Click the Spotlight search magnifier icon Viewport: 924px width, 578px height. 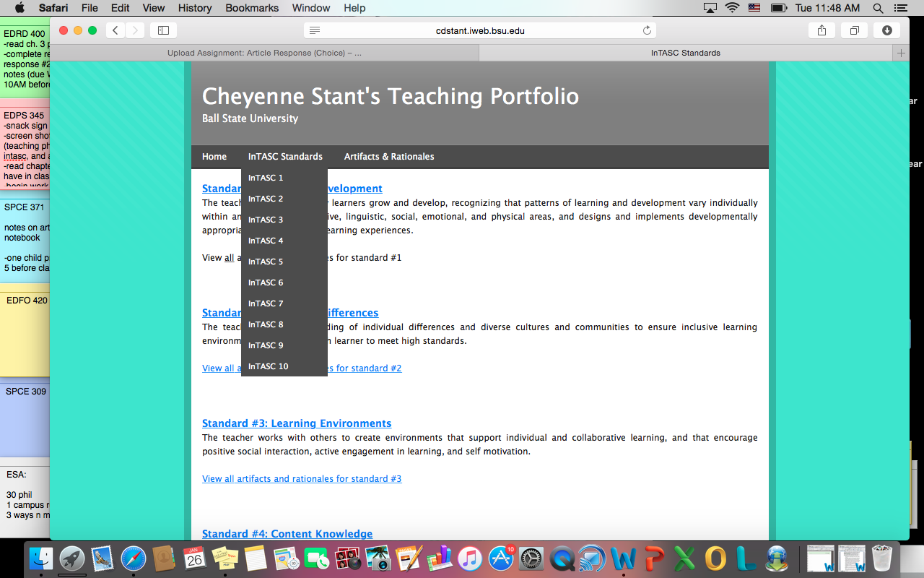[878, 8]
